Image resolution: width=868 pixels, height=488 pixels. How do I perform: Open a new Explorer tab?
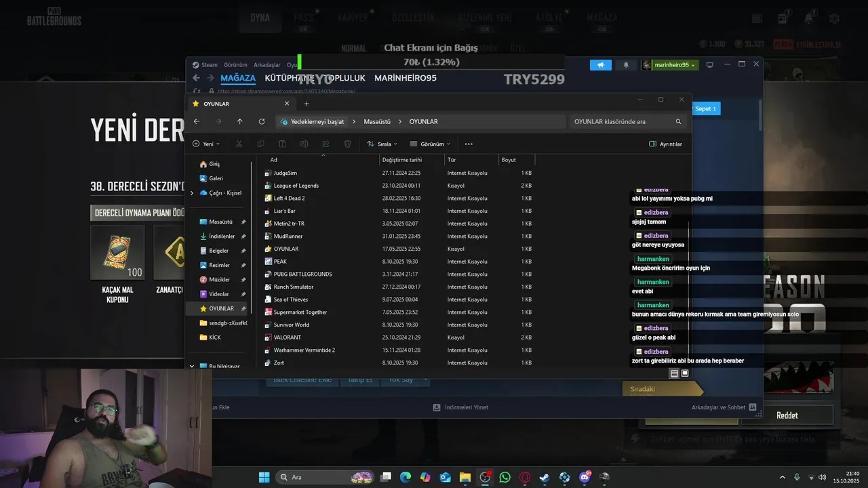[307, 104]
